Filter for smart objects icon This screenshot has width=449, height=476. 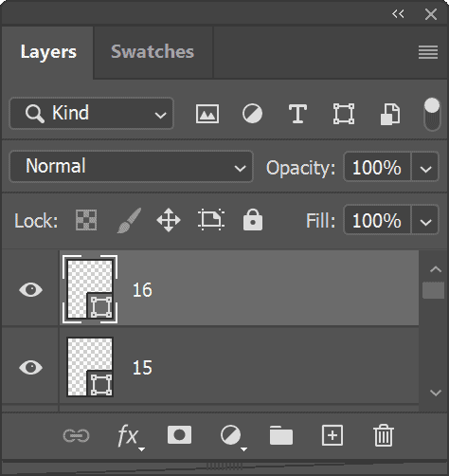click(x=390, y=114)
